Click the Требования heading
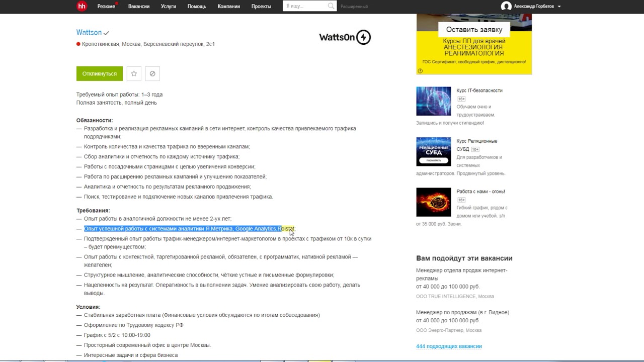This screenshot has width=644, height=362. [93, 211]
